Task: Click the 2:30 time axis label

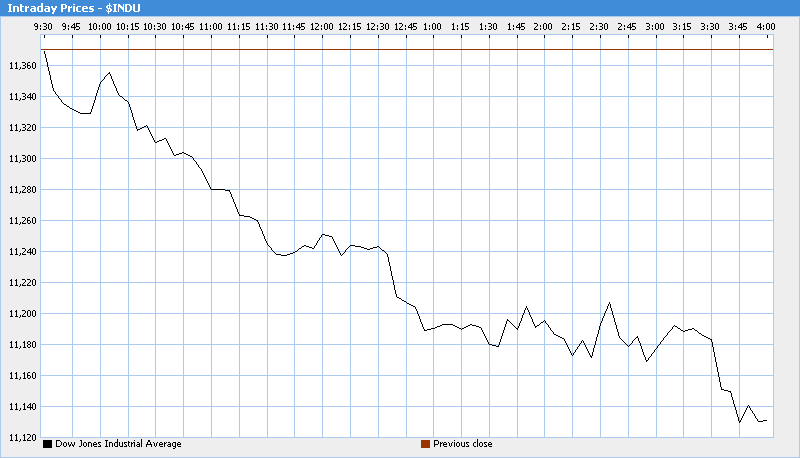Action: pos(599,25)
